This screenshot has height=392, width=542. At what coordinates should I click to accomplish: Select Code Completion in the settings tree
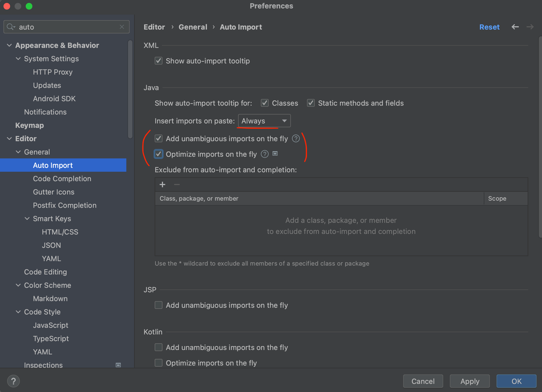click(62, 179)
